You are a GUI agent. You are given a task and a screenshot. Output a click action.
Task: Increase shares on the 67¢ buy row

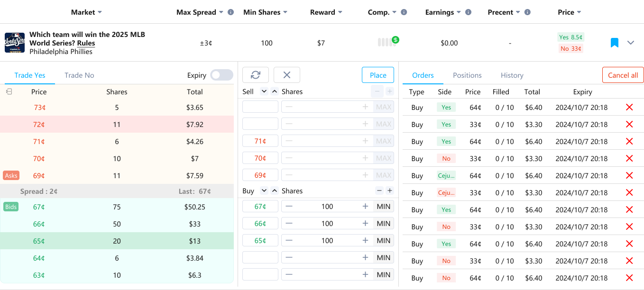pos(365,207)
